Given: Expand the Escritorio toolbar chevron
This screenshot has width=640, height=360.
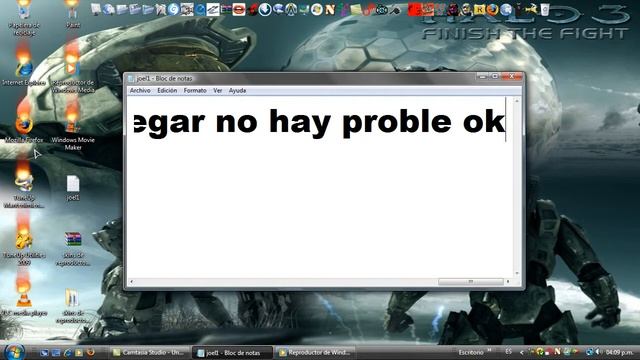Looking at the screenshot, I should point(489,350).
